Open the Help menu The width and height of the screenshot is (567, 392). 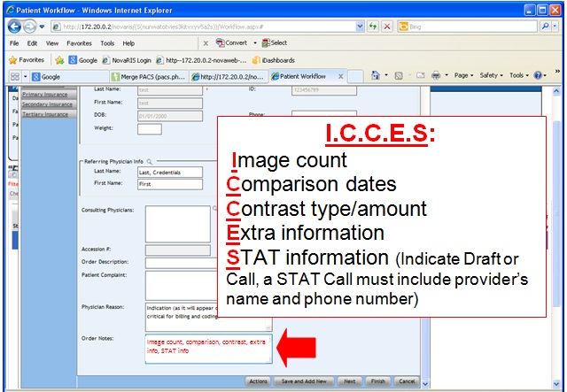point(128,43)
